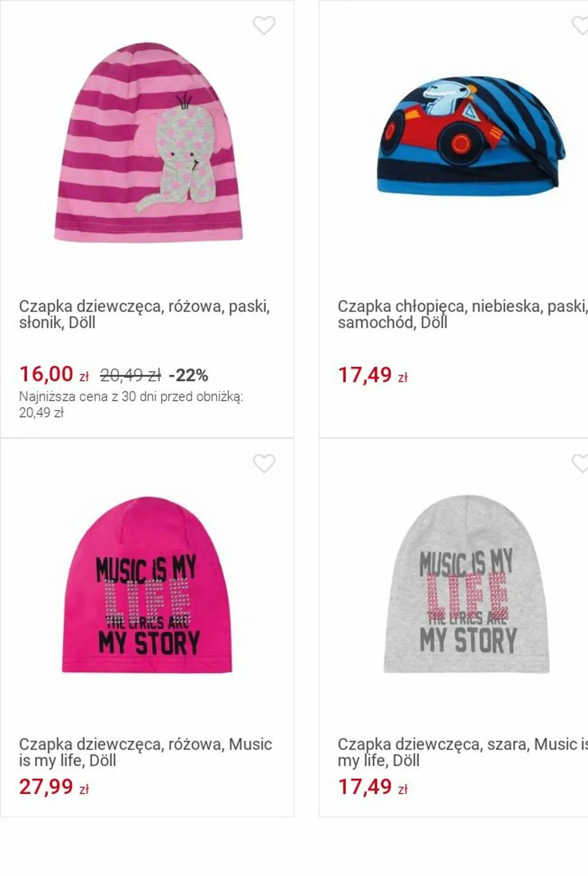
Task: Click the boys car hat 17,49 zł price
Action: tap(373, 375)
